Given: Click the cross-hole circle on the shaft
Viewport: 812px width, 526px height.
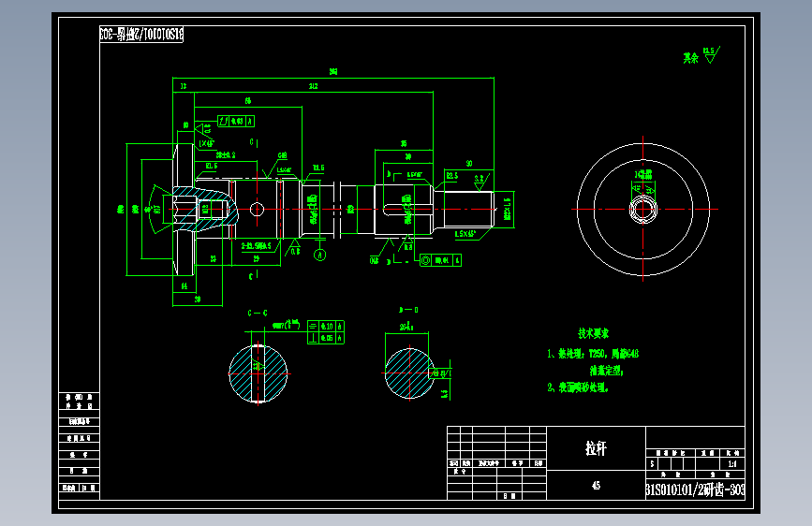Looking at the screenshot, I should tap(257, 209).
